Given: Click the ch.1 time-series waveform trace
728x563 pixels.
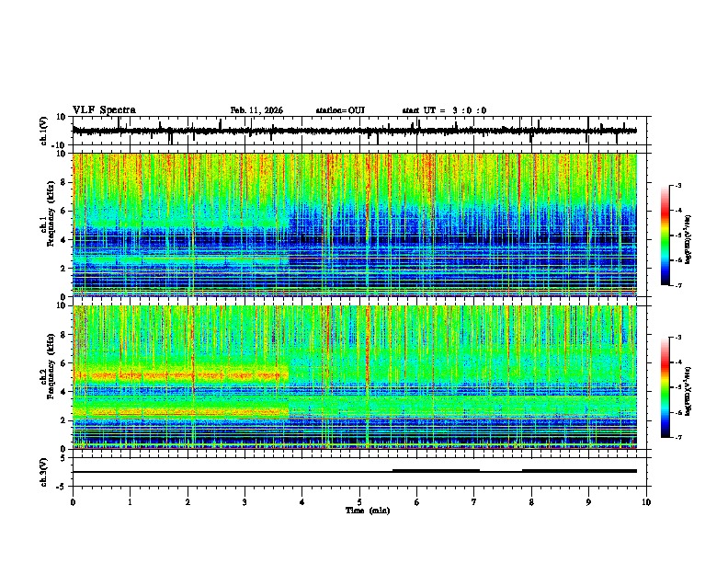Looking at the screenshot, I should coord(354,131).
